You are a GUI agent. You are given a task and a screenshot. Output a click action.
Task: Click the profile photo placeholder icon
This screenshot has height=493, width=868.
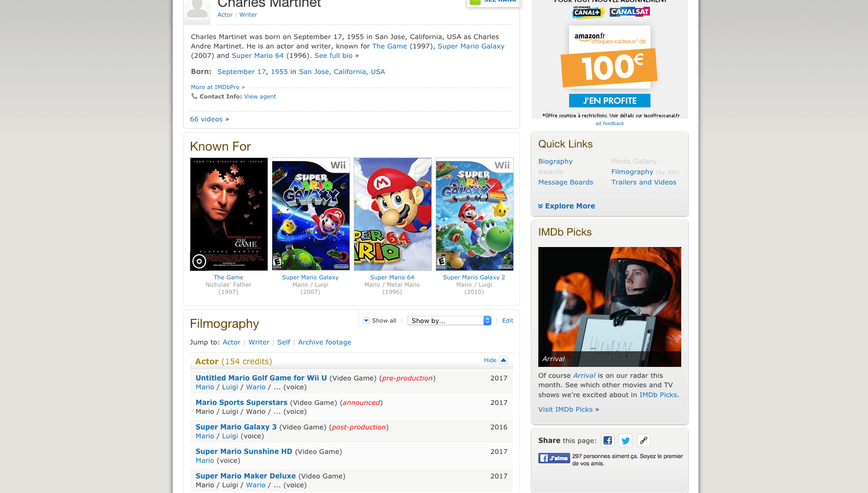pos(197,10)
